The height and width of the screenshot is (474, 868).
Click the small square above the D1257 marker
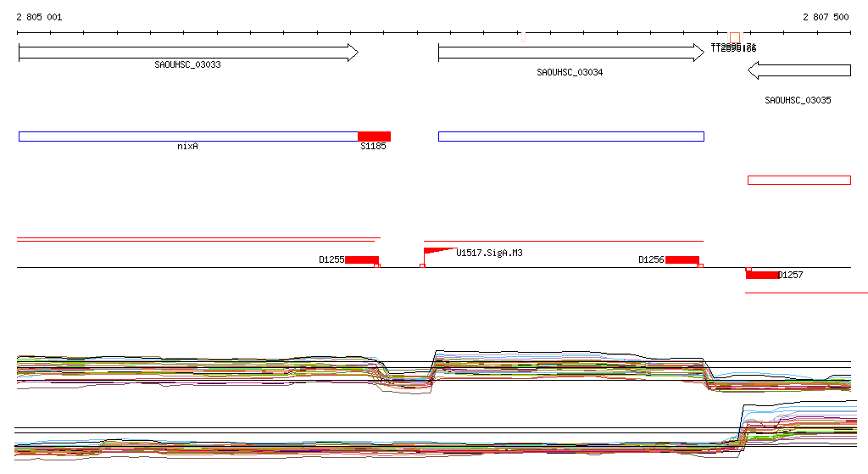point(748,269)
